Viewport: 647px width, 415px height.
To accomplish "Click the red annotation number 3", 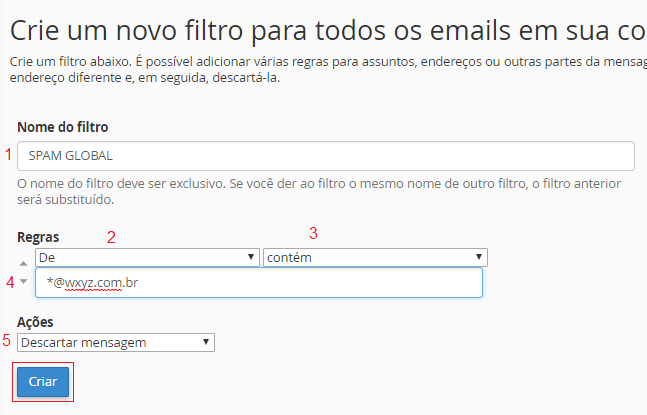I will [x=313, y=234].
